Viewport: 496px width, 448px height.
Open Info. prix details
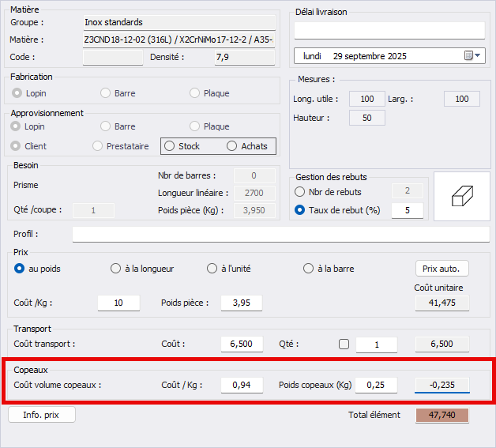(42, 415)
